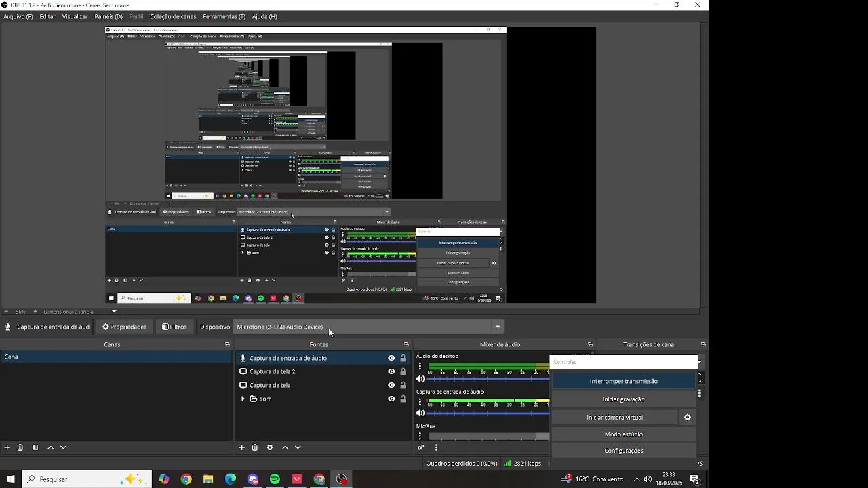Open Spotify from the taskbar
Screen dimensions: 868x488
point(275,479)
